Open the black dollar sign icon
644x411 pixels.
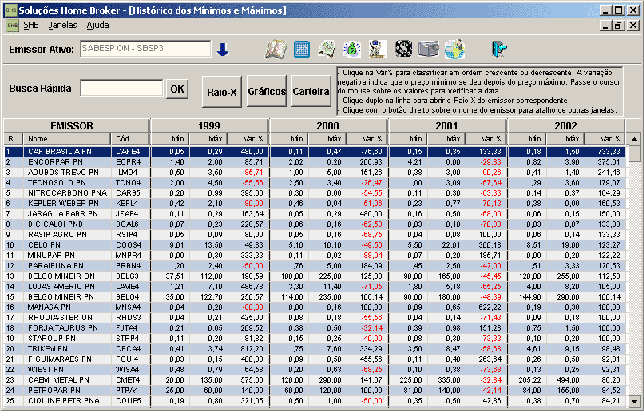click(403, 49)
